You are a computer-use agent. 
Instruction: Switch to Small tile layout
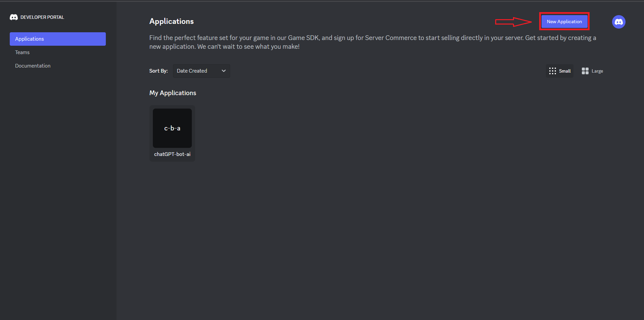click(x=559, y=71)
